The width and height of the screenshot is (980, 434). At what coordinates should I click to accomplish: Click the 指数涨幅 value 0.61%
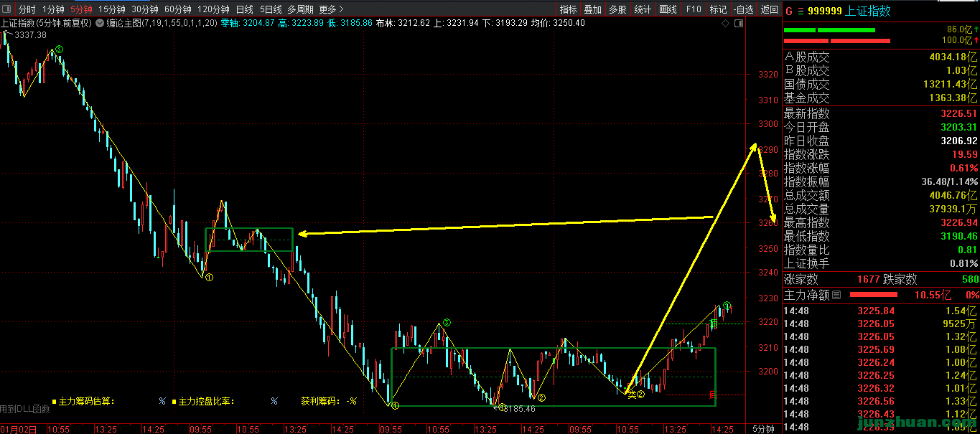(964, 168)
